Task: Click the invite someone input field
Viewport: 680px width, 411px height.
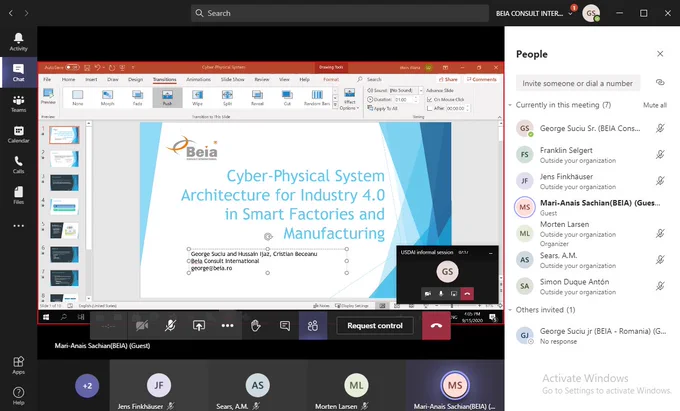Action: 578,83
